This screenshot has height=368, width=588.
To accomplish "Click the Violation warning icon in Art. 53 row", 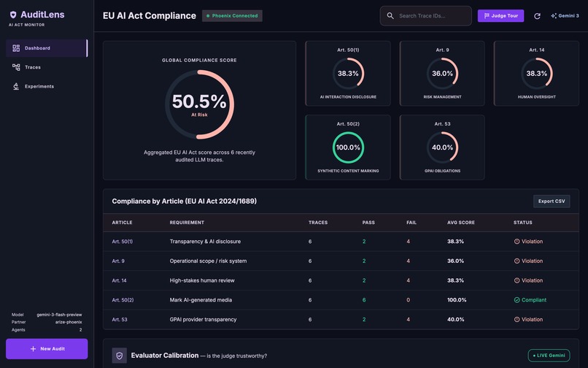I will [517, 320].
